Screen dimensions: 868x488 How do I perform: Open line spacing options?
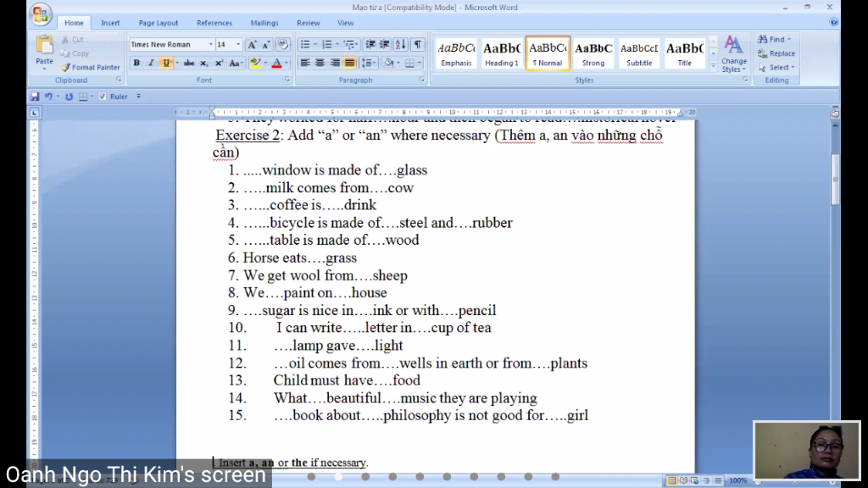point(367,63)
